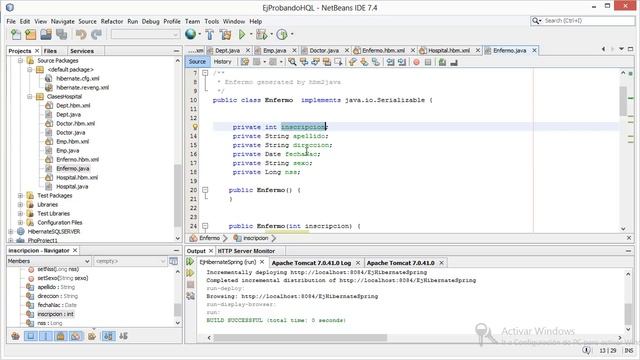Click the Profile Project clock icon
The height and width of the screenshot is (360, 640).
point(282,35)
